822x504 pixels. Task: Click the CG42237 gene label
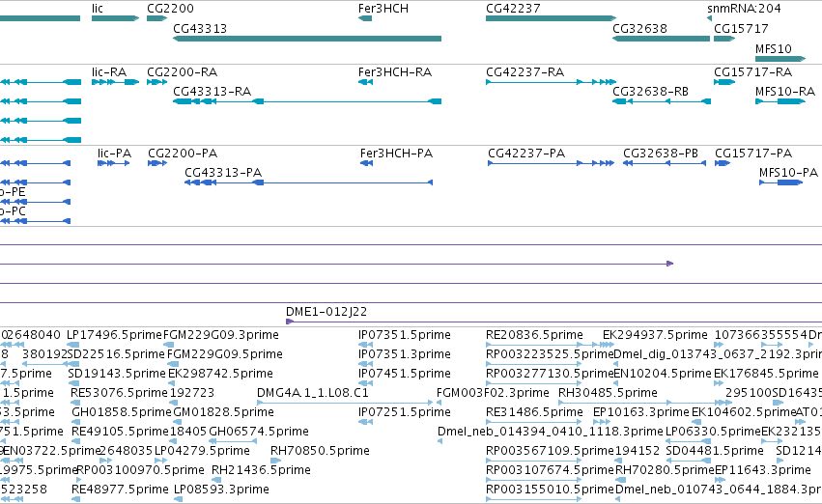coord(513,9)
